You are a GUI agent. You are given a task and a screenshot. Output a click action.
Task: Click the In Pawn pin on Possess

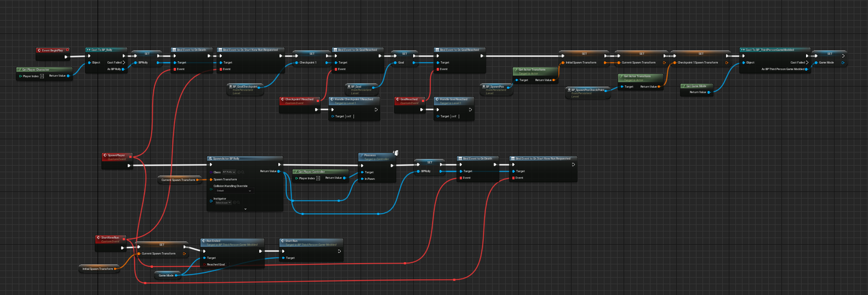tap(362, 179)
